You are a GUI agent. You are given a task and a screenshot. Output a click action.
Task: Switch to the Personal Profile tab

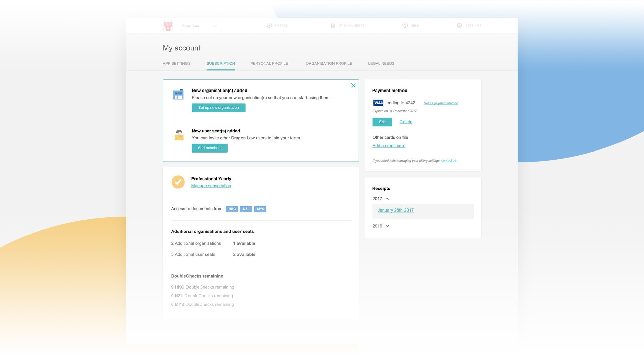(x=269, y=63)
